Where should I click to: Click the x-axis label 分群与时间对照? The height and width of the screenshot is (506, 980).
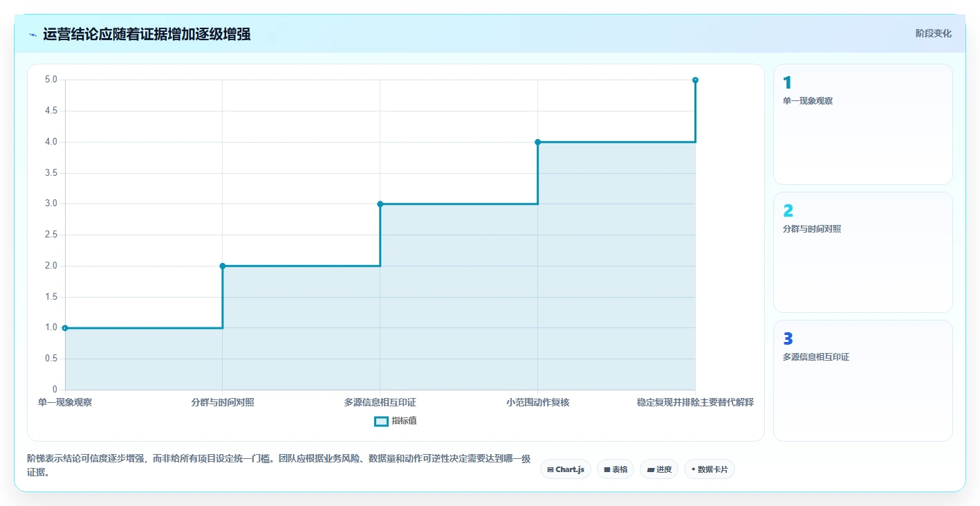point(223,402)
